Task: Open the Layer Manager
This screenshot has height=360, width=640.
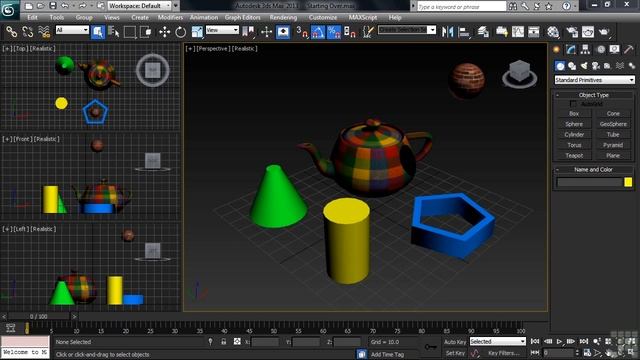Action: click(x=483, y=31)
